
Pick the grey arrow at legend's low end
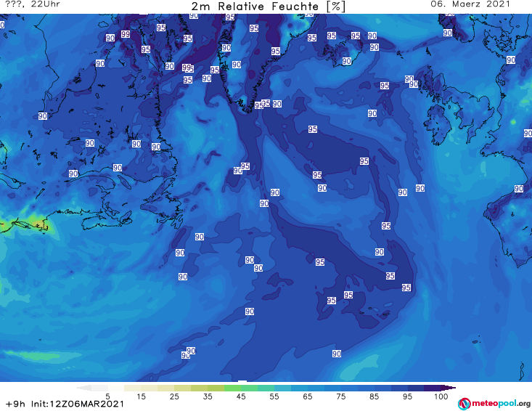coord(83,388)
